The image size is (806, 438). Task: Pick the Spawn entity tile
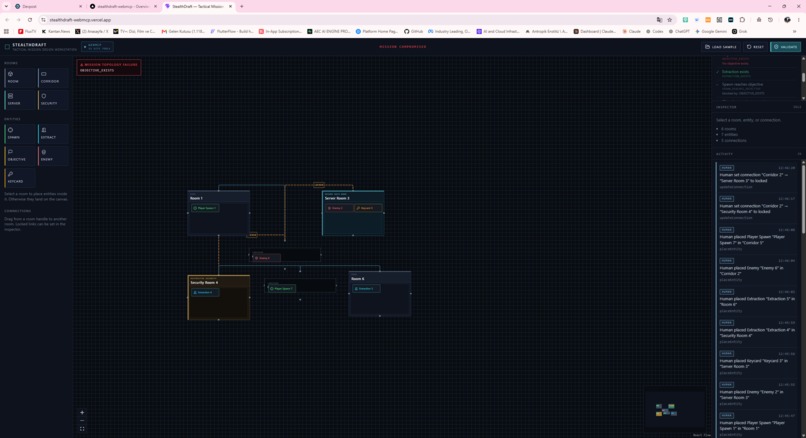tap(20, 134)
